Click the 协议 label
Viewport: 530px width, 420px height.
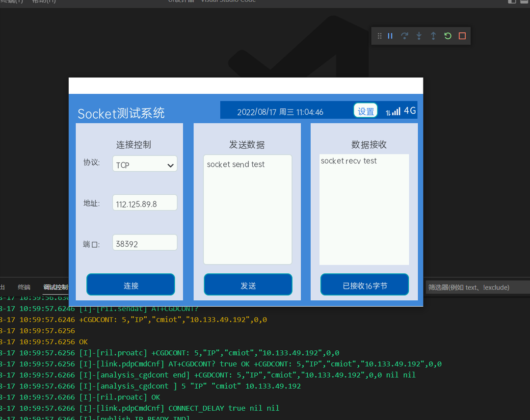(92, 162)
